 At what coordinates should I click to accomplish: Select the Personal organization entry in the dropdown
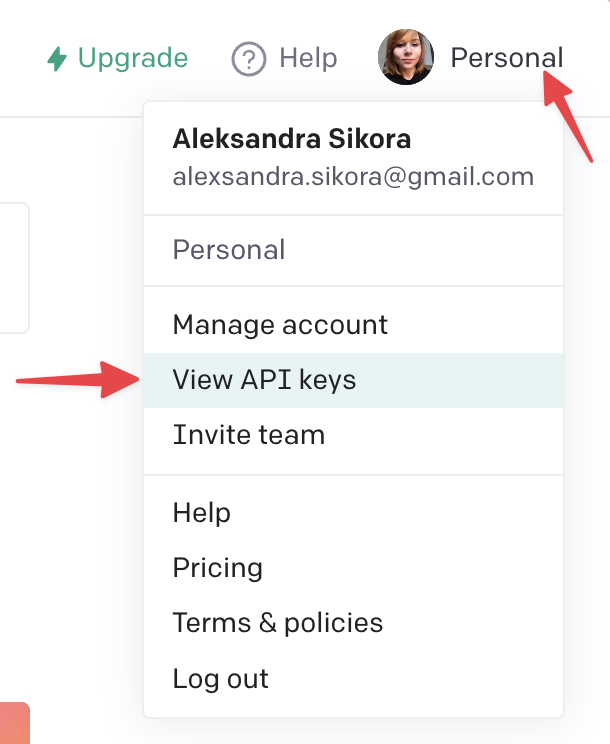(x=229, y=249)
